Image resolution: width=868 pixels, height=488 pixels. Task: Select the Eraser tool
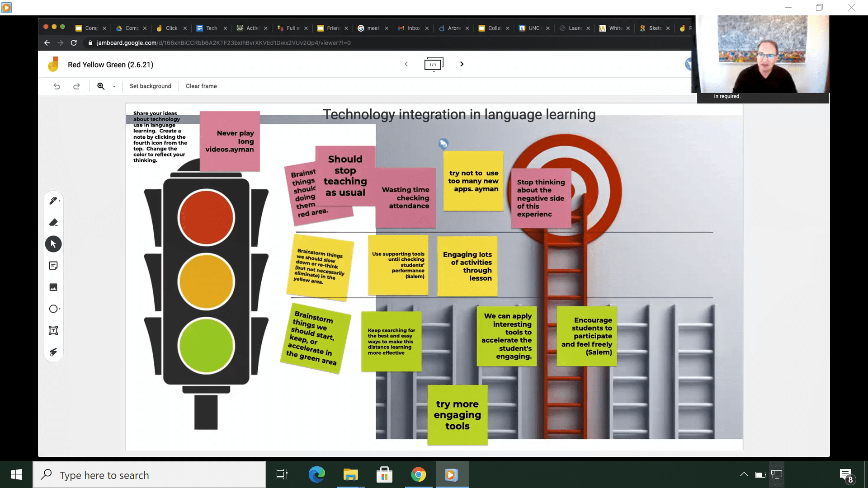click(x=53, y=222)
